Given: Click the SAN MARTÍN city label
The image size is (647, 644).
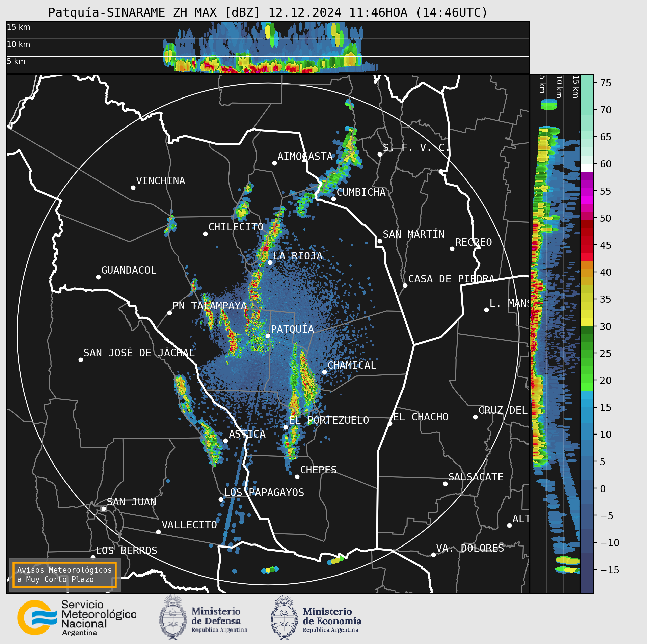Looking at the screenshot, I should coord(413,234).
